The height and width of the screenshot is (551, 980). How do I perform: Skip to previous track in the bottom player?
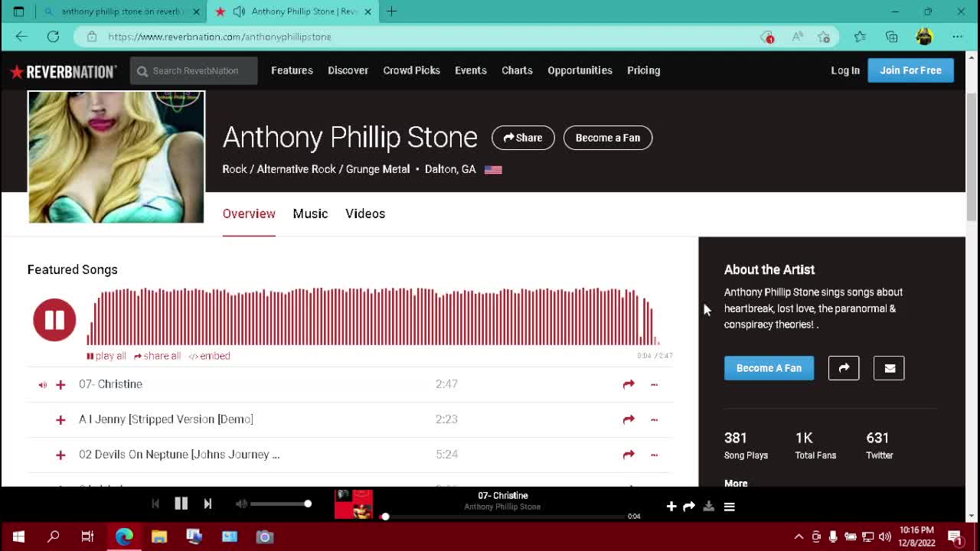(155, 504)
